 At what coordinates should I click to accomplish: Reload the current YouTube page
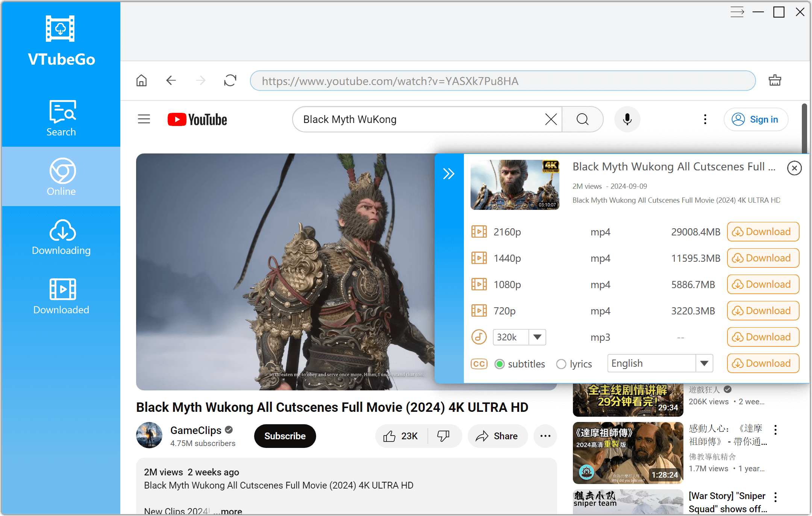click(x=230, y=80)
